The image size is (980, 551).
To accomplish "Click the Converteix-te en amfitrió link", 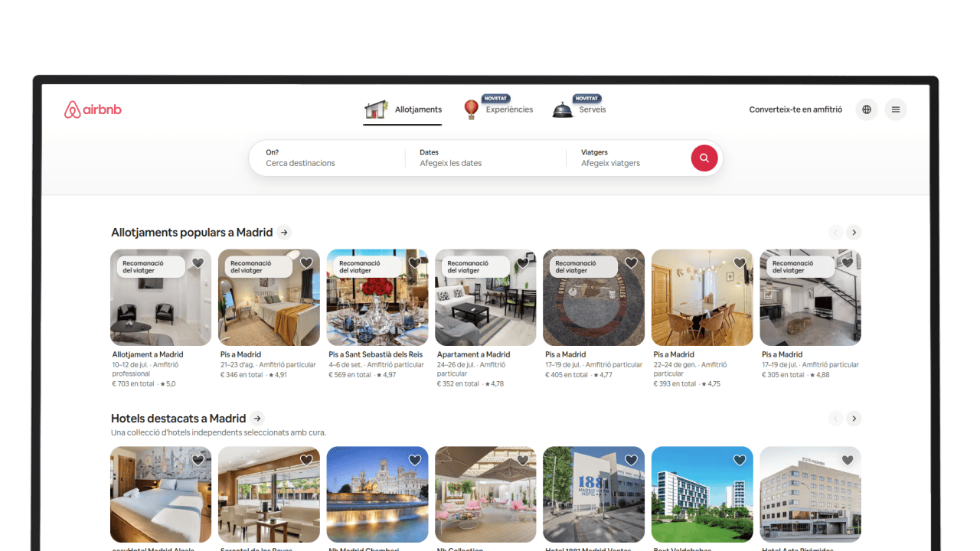I will (x=795, y=109).
